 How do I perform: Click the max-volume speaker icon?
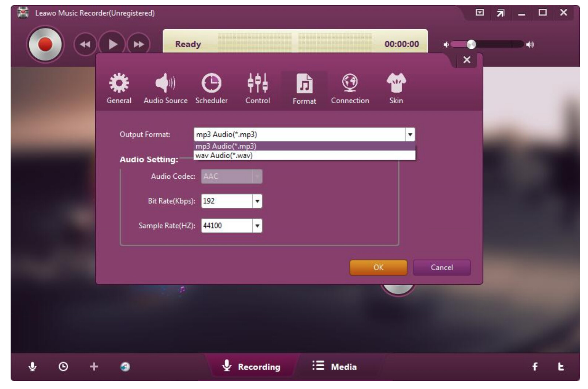(x=530, y=45)
